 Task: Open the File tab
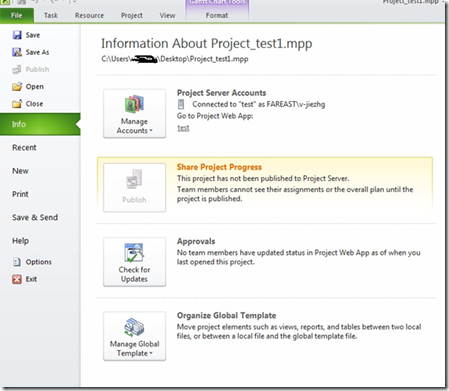point(17,15)
